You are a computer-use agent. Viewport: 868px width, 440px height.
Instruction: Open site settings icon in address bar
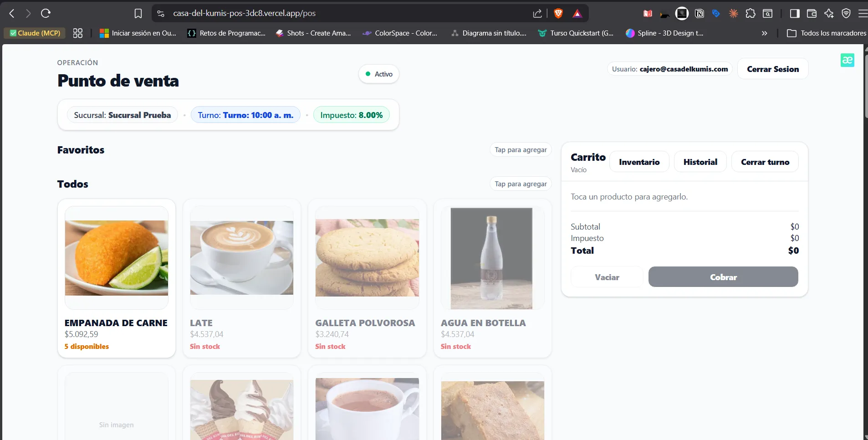[x=161, y=14]
